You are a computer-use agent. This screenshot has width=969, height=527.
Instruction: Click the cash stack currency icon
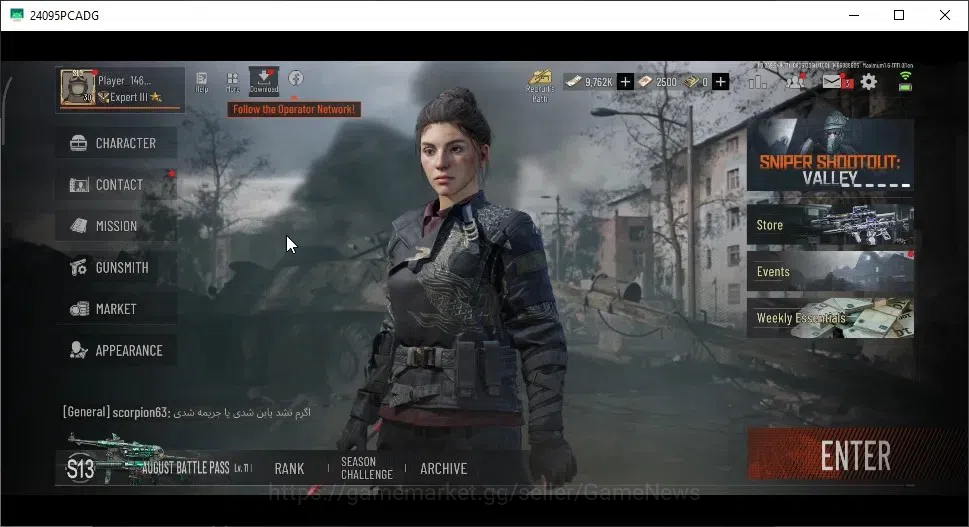(574, 82)
